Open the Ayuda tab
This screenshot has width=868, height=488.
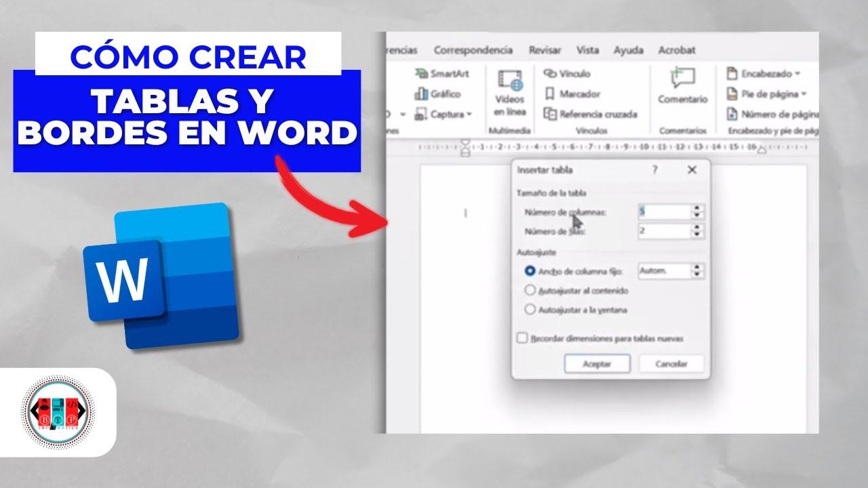pos(629,50)
